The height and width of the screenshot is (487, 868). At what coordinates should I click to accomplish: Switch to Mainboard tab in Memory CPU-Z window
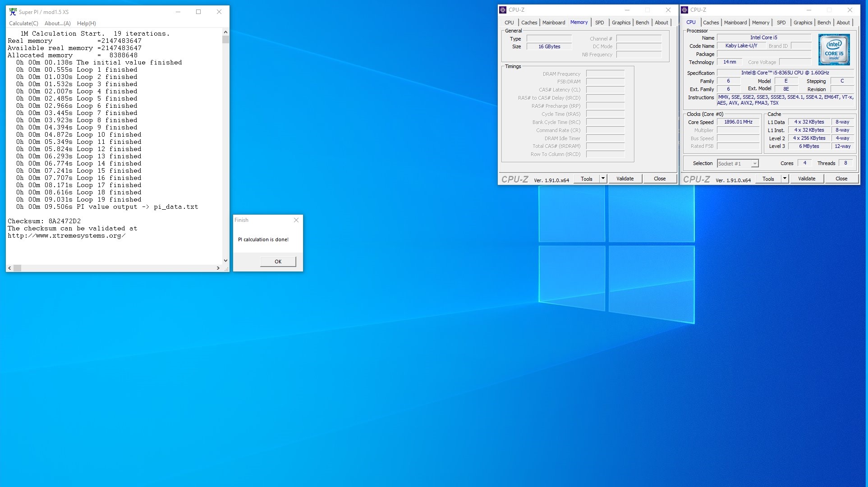(553, 23)
